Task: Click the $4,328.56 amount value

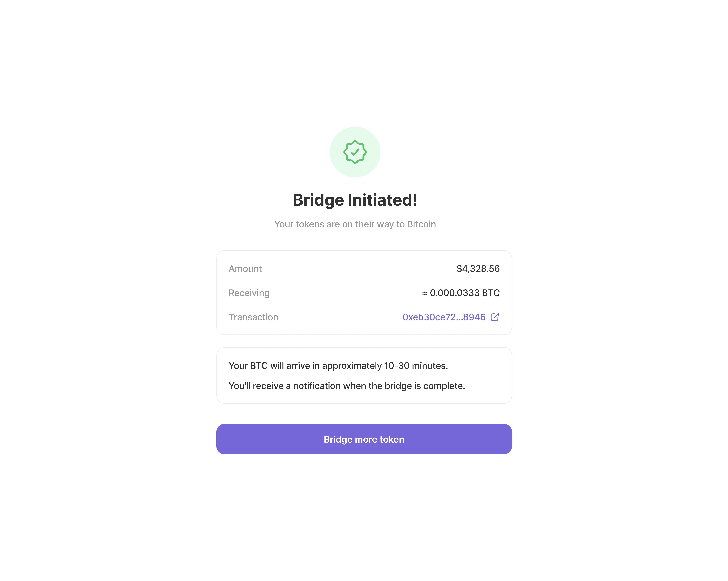Action: click(478, 269)
